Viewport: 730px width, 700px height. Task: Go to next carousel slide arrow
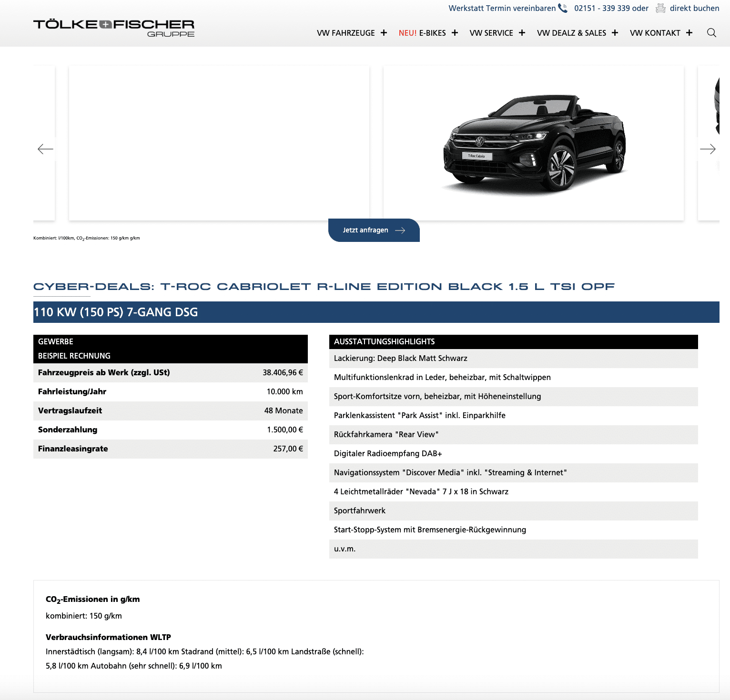(708, 149)
